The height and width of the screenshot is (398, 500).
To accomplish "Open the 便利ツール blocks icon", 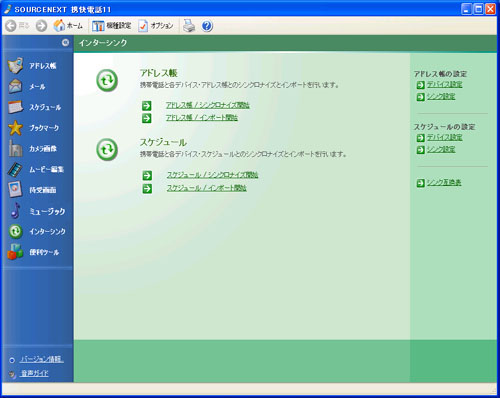I will pos(15,252).
